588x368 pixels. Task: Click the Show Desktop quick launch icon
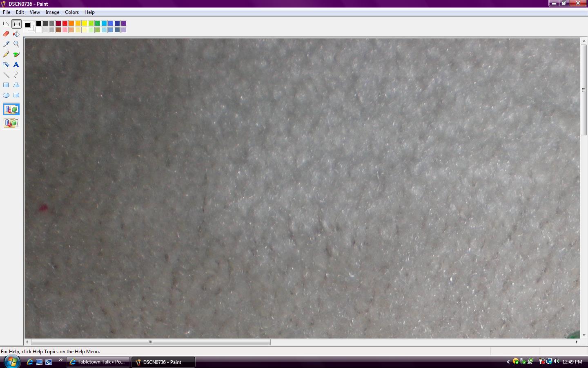pos(39,362)
